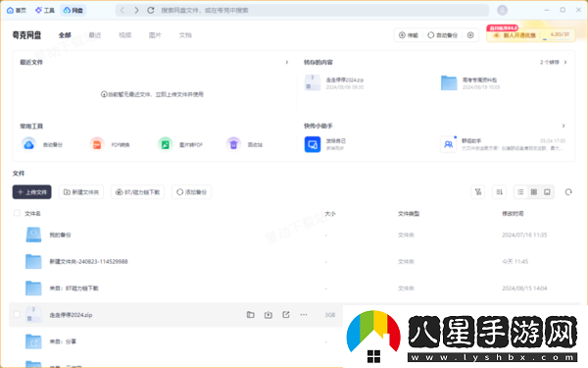Tick the select-all checkbox beside 文件名
588x368 pixels.
(17, 213)
